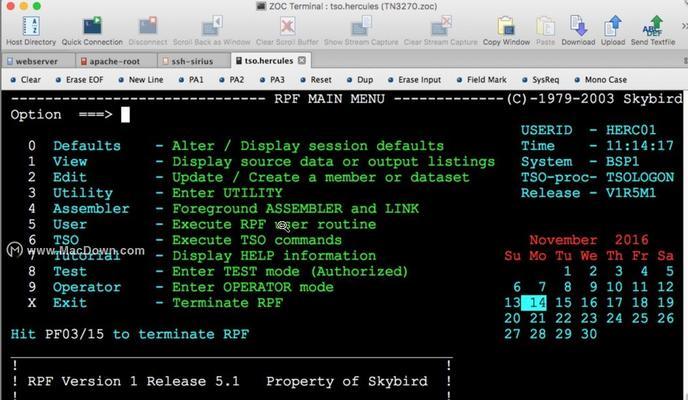Click the Option input cursor field
Image resolution: width=688 pixels, height=400 pixels.
point(125,115)
